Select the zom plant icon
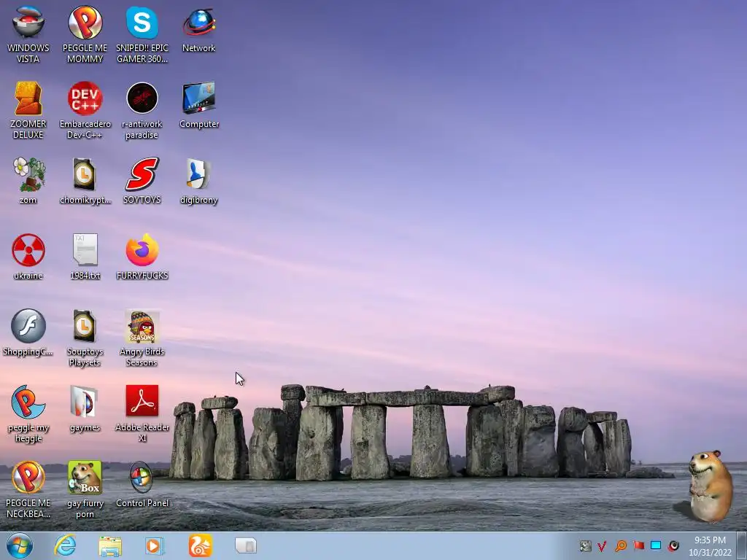747x560 pixels. 28,181
